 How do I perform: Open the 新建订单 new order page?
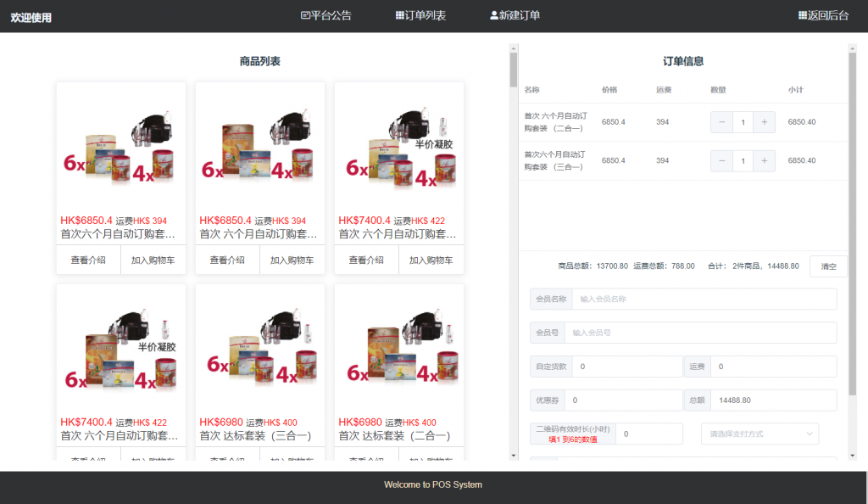tap(515, 15)
